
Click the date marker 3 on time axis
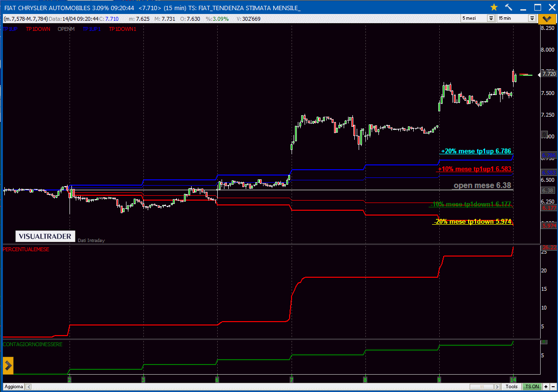click(x=143, y=380)
